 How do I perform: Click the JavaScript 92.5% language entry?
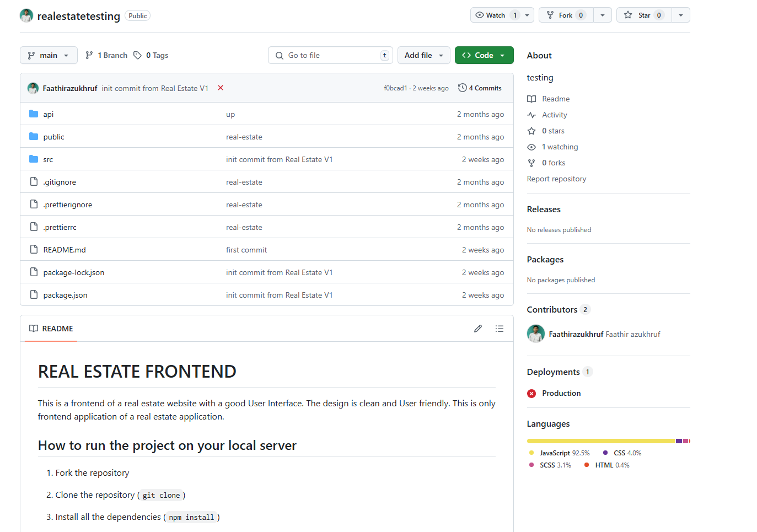click(x=559, y=453)
